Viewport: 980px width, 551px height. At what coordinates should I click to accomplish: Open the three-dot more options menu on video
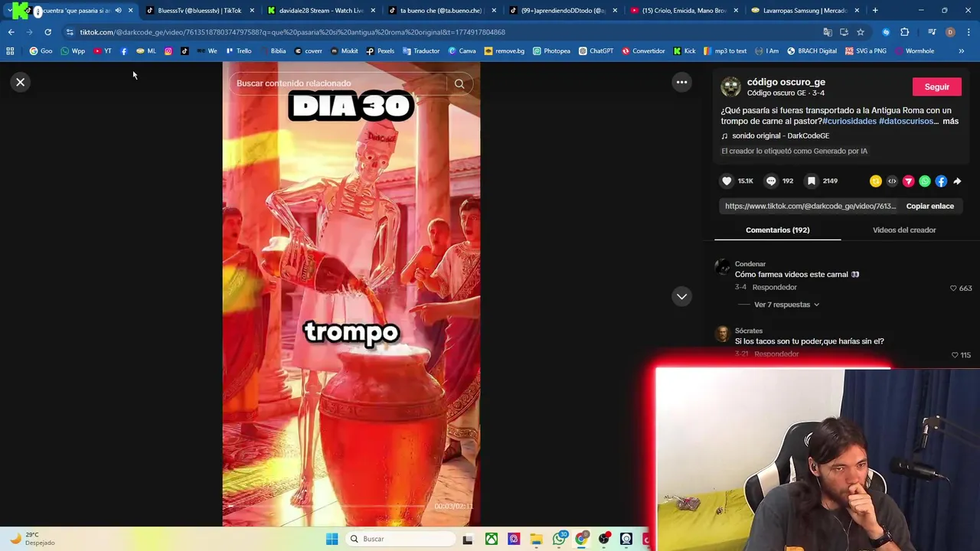pyautogui.click(x=681, y=82)
